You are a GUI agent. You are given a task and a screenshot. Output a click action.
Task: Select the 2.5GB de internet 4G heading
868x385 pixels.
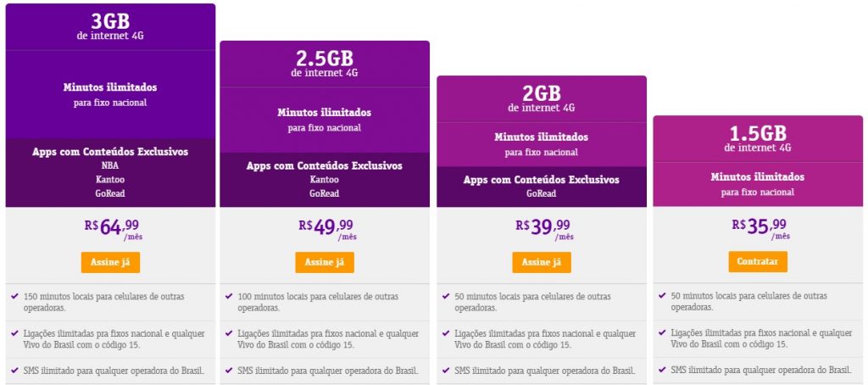point(325,63)
